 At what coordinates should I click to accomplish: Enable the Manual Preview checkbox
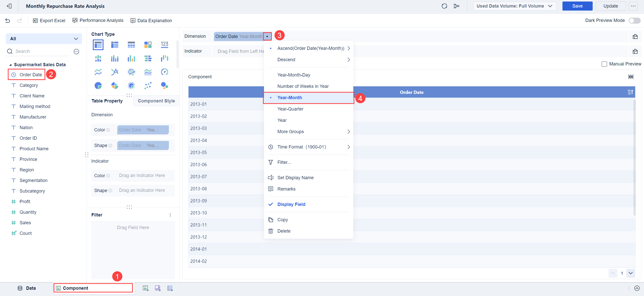pos(604,64)
